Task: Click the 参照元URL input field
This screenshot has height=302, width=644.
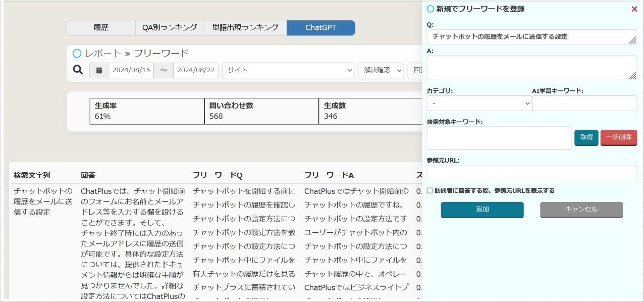Action: pos(532,172)
